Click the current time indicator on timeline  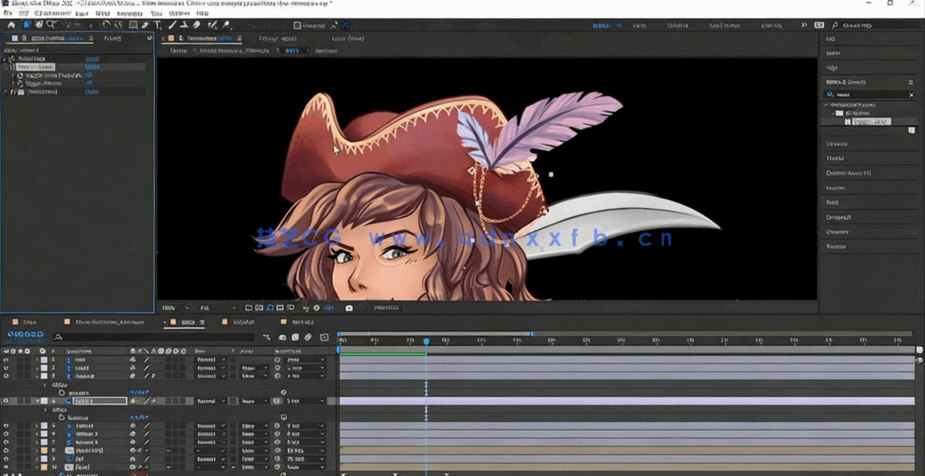[426, 342]
